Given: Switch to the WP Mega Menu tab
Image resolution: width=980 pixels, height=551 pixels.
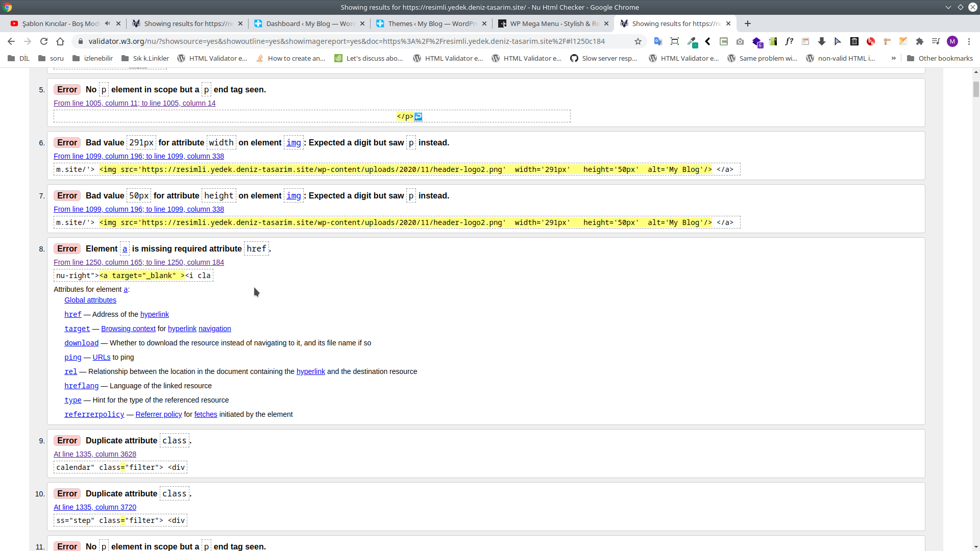Looking at the screenshot, I should coord(554,23).
